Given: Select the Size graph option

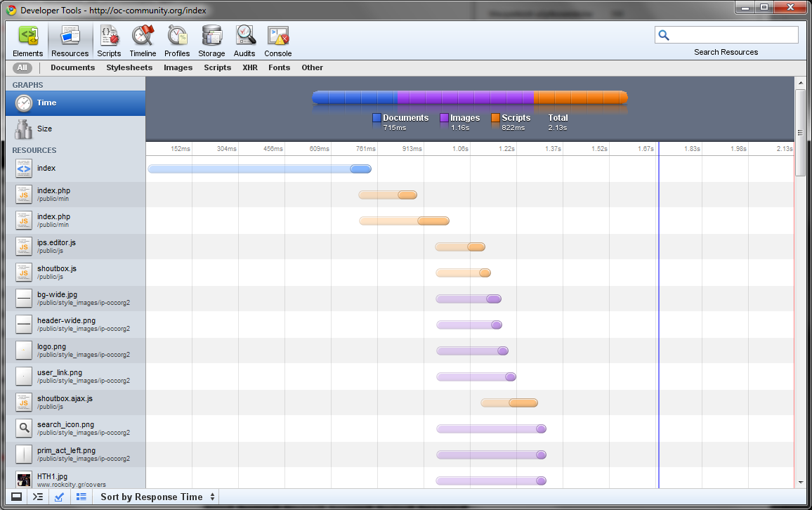Looking at the screenshot, I should pos(45,129).
